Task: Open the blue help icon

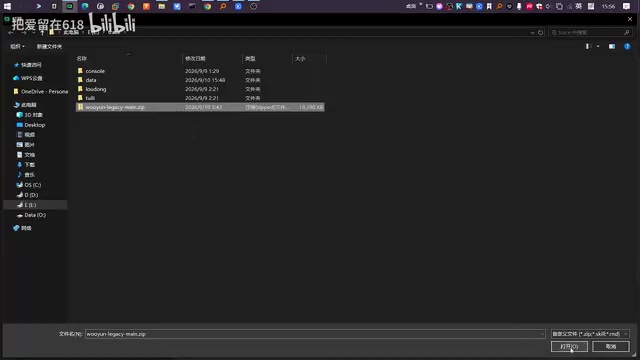Action: [x=627, y=47]
